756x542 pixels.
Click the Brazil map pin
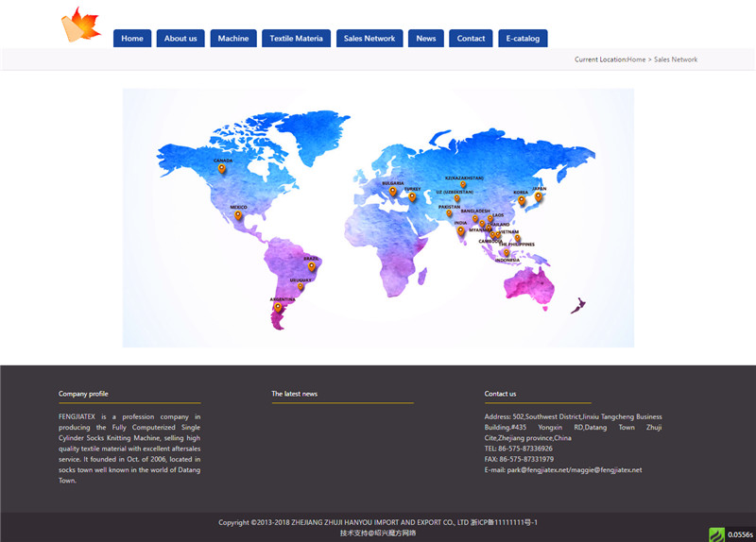(312, 266)
